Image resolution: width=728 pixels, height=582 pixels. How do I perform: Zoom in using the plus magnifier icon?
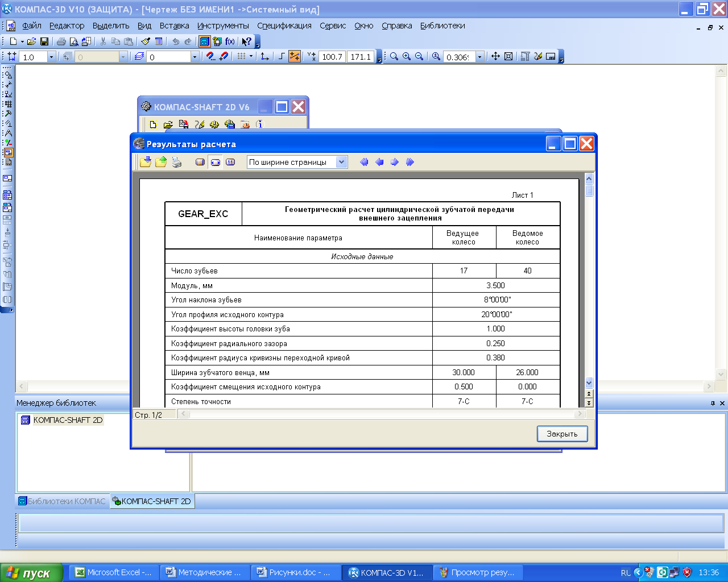click(407, 56)
